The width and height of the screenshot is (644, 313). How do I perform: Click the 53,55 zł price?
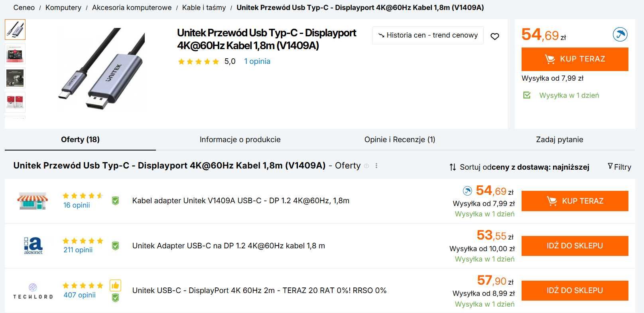[495, 236]
